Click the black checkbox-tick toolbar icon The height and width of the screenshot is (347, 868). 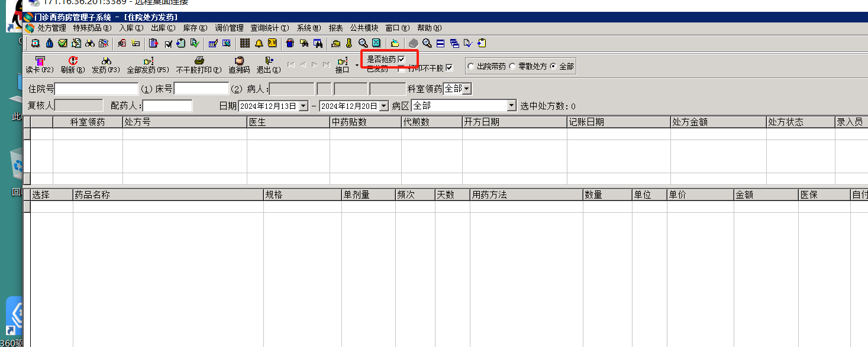pos(168,43)
